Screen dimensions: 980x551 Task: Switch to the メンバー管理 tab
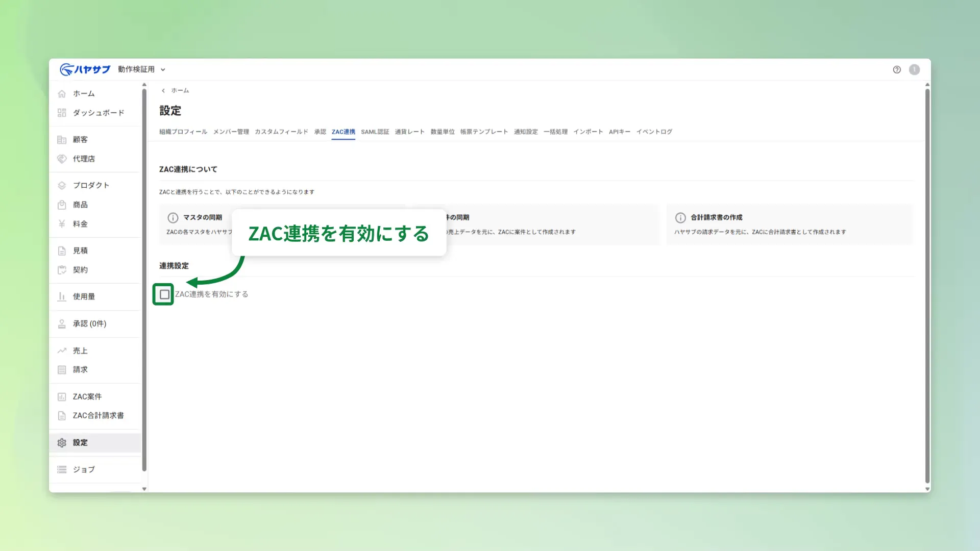[231, 132]
